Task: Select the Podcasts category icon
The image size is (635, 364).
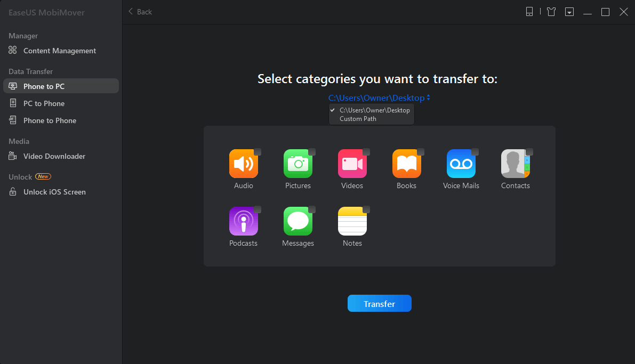Action: 243,221
